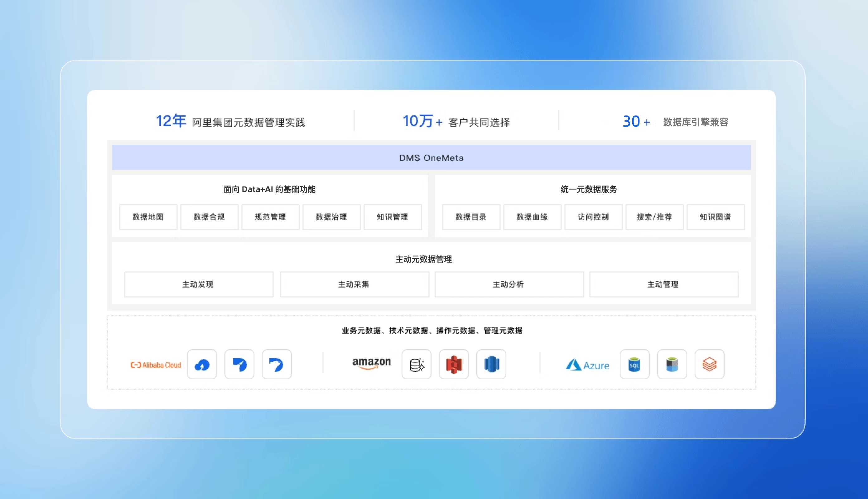Click the Azure logo
This screenshot has width=868, height=499.
[x=587, y=365]
